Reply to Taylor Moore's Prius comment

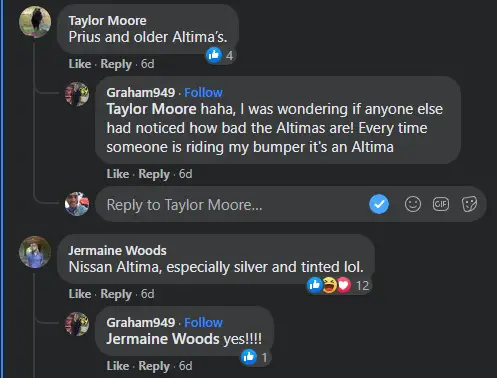click(116, 64)
